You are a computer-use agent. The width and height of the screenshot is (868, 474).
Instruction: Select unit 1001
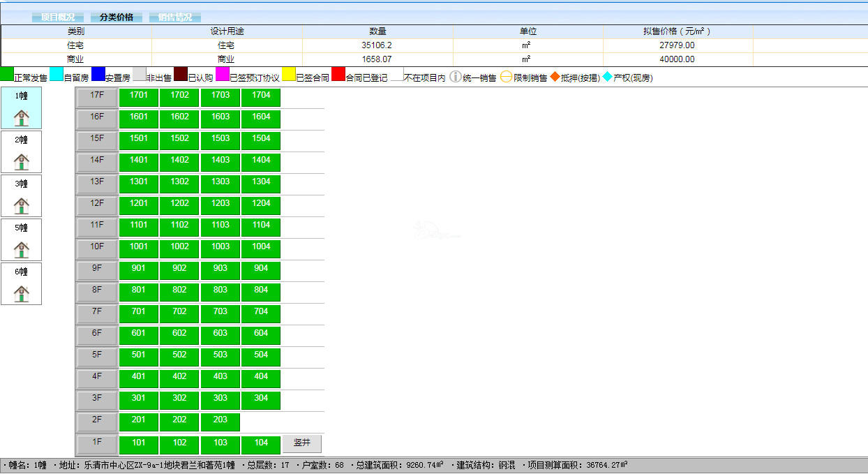pyautogui.click(x=139, y=249)
